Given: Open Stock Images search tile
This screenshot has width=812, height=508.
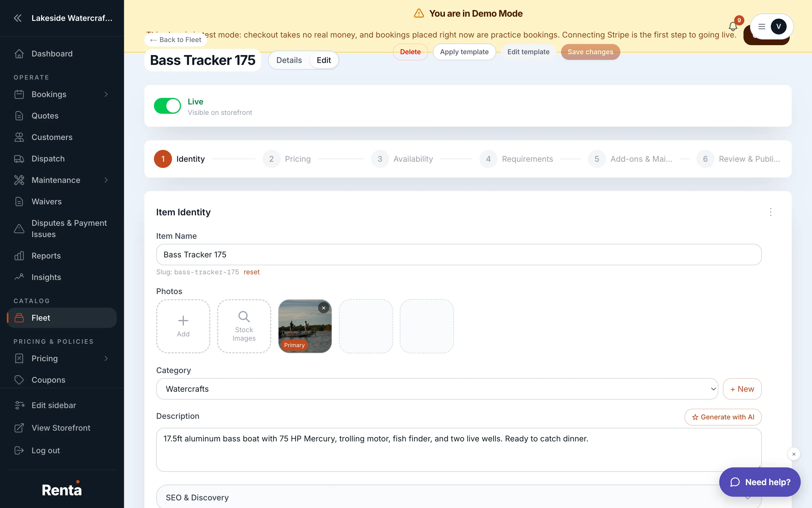Looking at the screenshot, I should [244, 326].
